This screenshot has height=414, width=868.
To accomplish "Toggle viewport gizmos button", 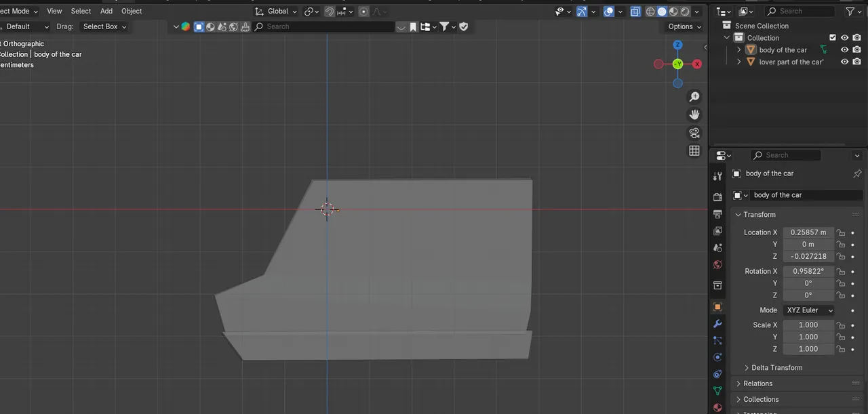I will pos(582,12).
